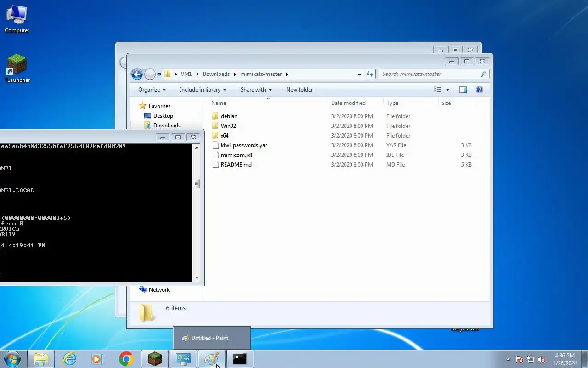This screenshot has width=588, height=368.
Task: Open Windows Explorer taskbar icon
Action: tap(41, 359)
